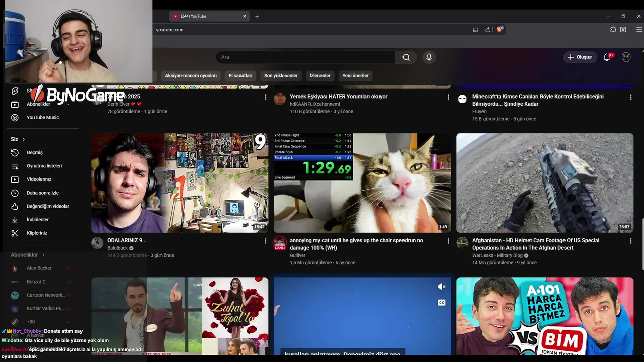Open Minecraft'ta Kimse Canlıları video title
This screenshot has width=644, height=362.
tap(538, 100)
